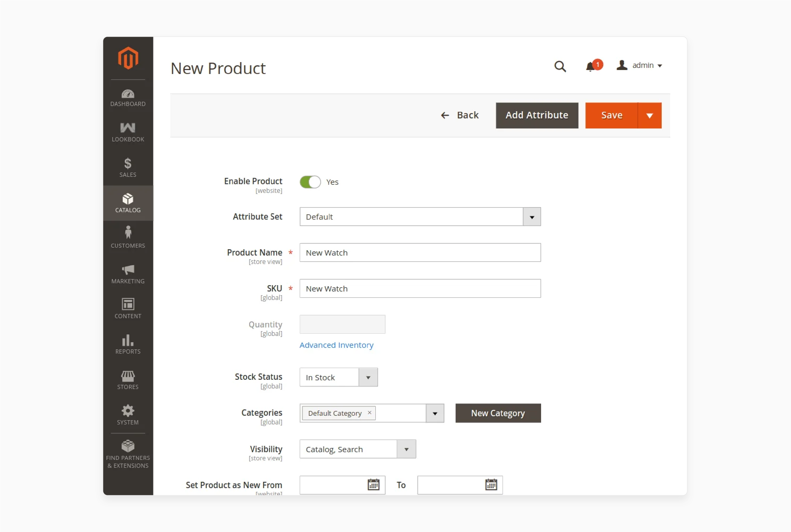Open Find Partners & Extensions

128,455
